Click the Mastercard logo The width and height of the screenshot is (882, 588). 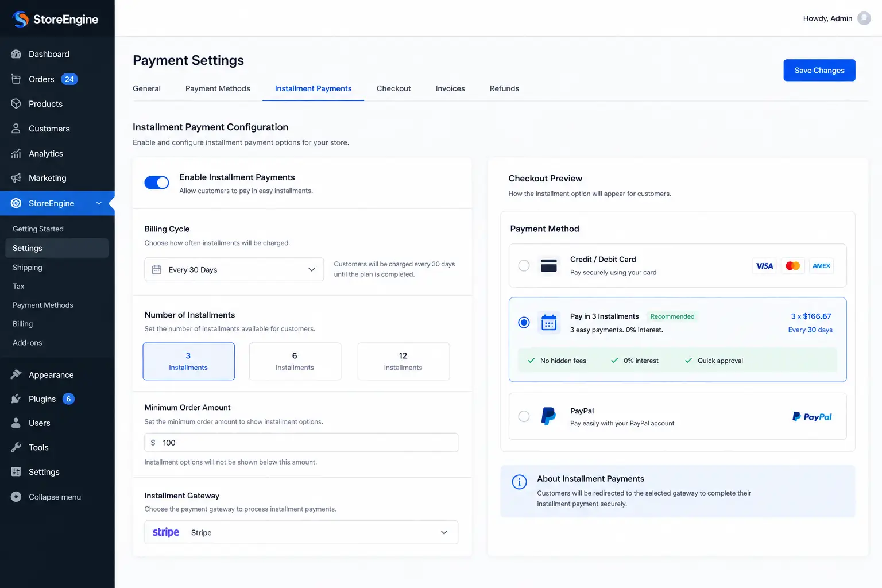[x=793, y=266]
